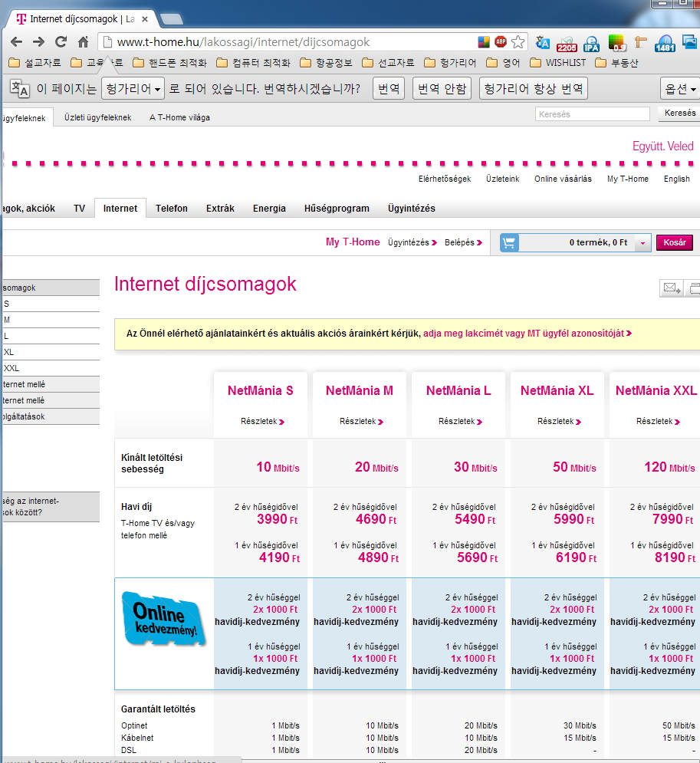Go forward with the browser forward arrow
The image size is (700, 763).
(x=38, y=42)
